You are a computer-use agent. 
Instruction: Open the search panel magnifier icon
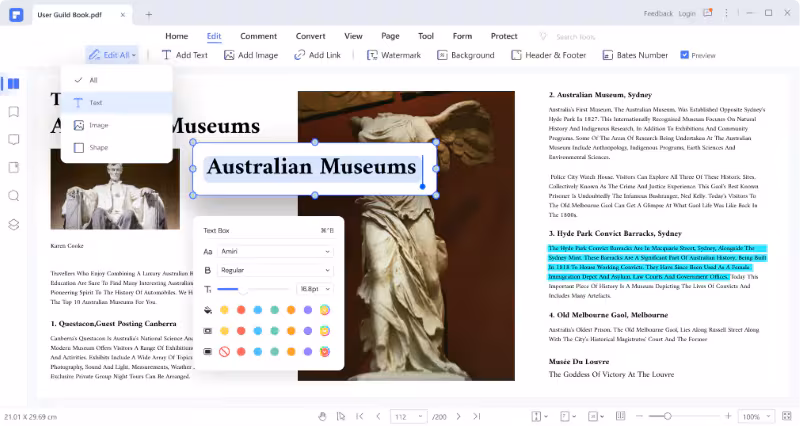(x=14, y=196)
